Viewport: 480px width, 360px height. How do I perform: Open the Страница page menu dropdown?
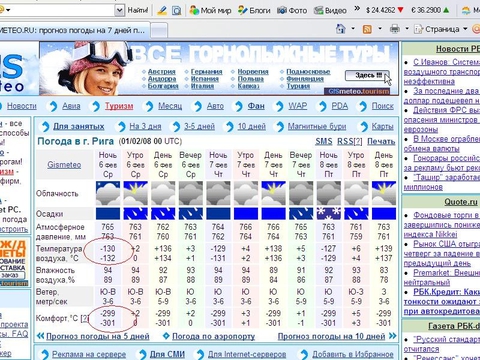[441, 29]
